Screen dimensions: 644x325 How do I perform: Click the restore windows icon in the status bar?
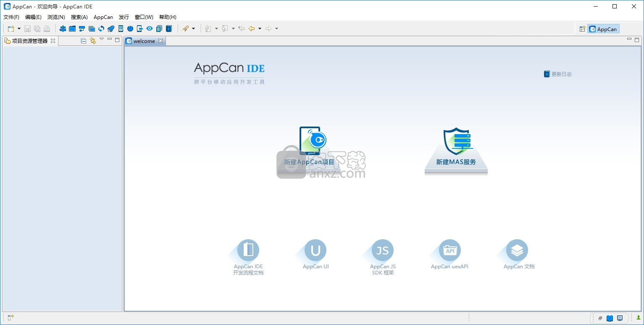point(600,318)
